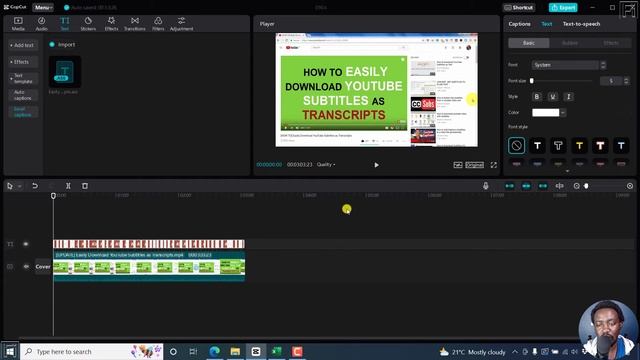Open the Stickers panel
This screenshot has width=640, height=360.
coord(88,24)
